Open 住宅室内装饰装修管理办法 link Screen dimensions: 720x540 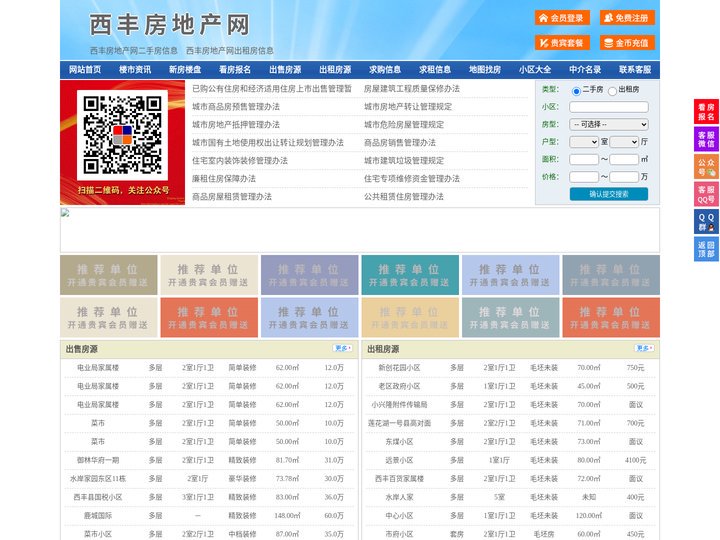tap(240, 161)
